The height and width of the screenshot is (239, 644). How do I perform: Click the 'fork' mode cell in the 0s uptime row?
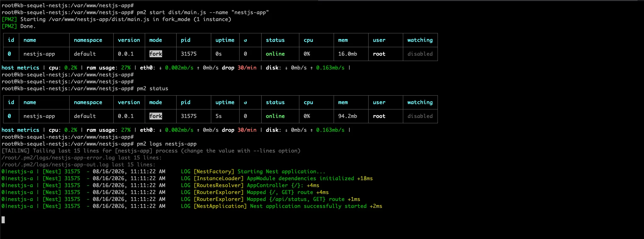[x=156, y=54]
